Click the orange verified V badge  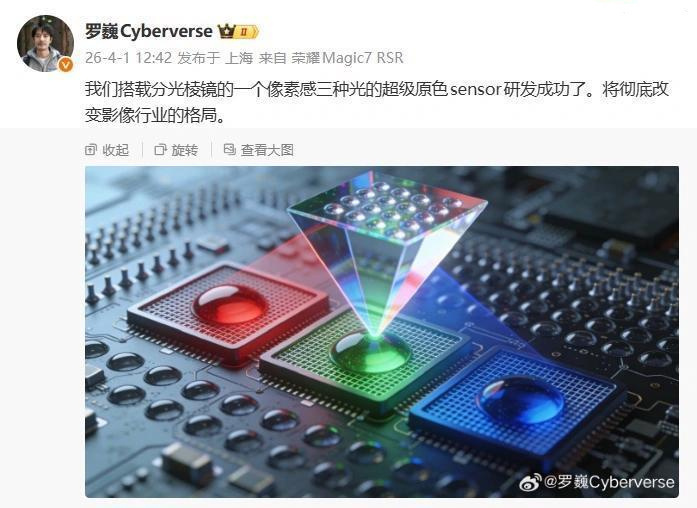tap(65, 65)
